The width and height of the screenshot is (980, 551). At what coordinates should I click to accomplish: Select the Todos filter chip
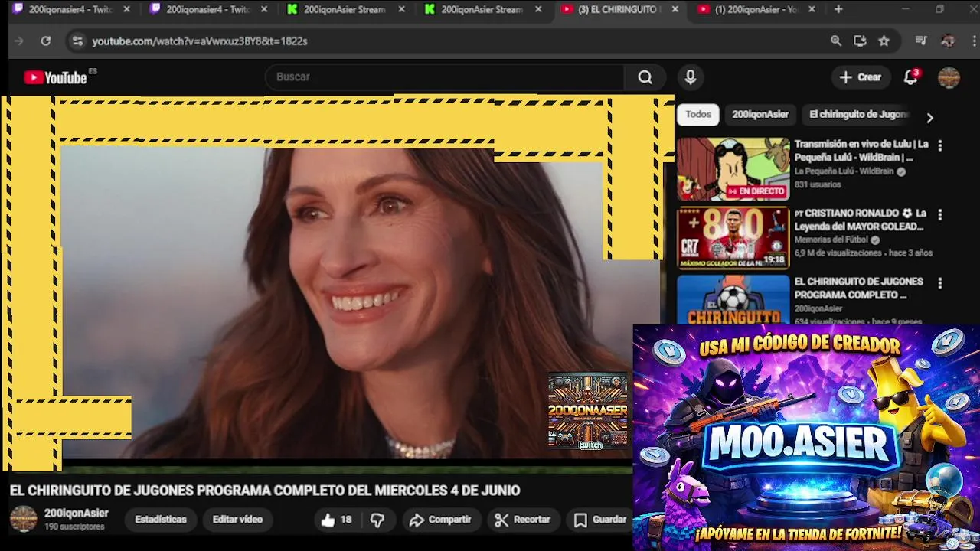pyautogui.click(x=697, y=114)
